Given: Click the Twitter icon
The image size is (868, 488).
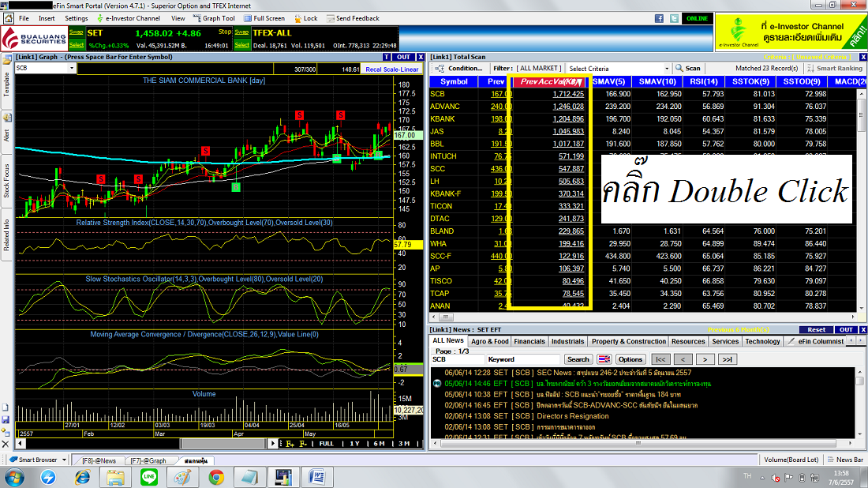Looking at the screenshot, I should (x=674, y=18).
